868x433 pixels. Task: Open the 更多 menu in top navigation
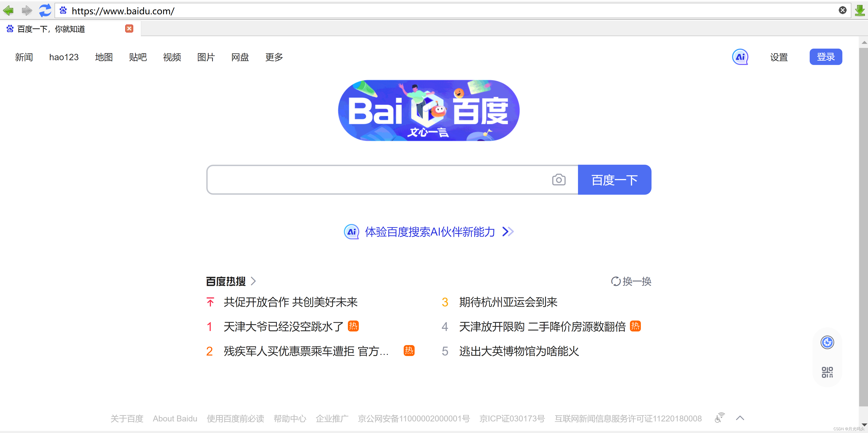coord(274,57)
